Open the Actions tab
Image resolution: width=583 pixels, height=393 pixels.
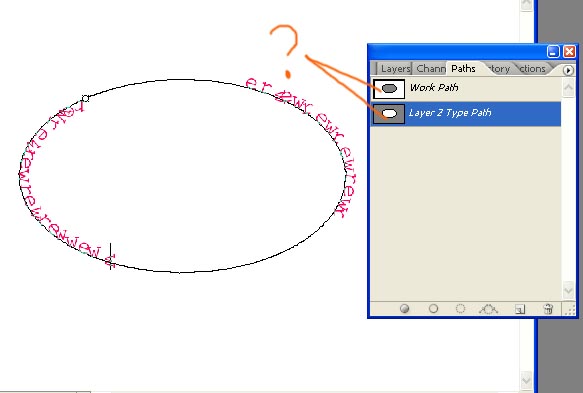pos(532,69)
